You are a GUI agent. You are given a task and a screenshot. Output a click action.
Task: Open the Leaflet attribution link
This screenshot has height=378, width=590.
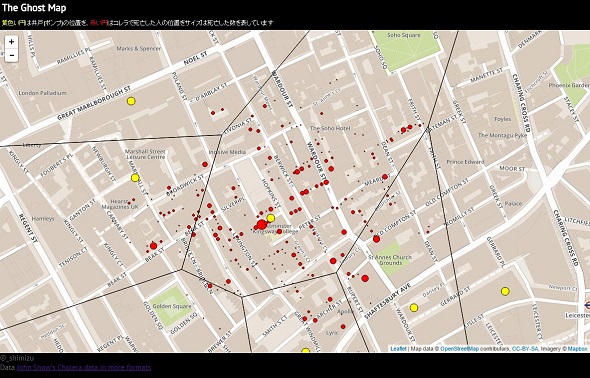point(398,349)
